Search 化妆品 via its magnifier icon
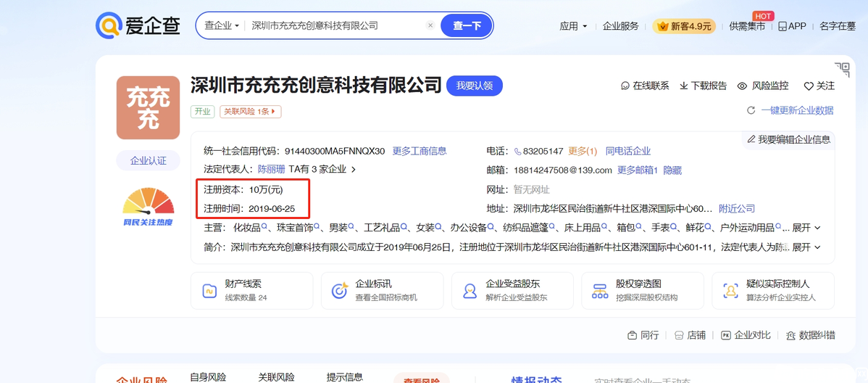Viewport: 868px width, 383px height. 264,227
